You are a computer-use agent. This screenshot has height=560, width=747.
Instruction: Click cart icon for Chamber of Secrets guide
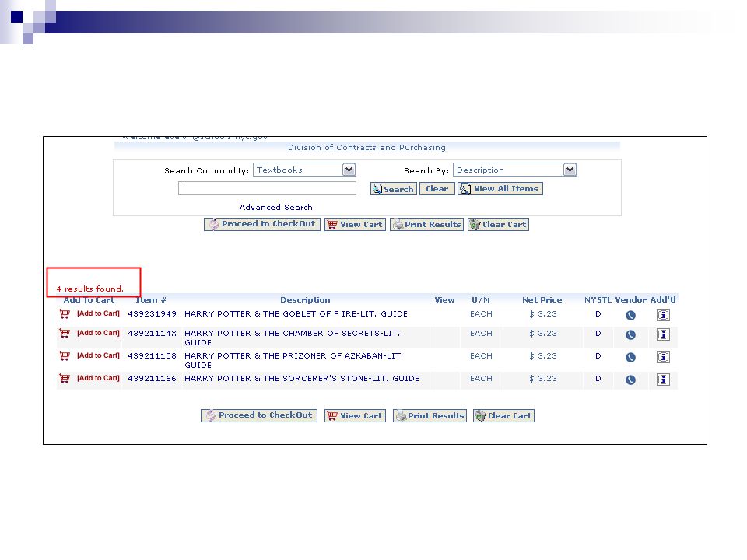(65, 334)
